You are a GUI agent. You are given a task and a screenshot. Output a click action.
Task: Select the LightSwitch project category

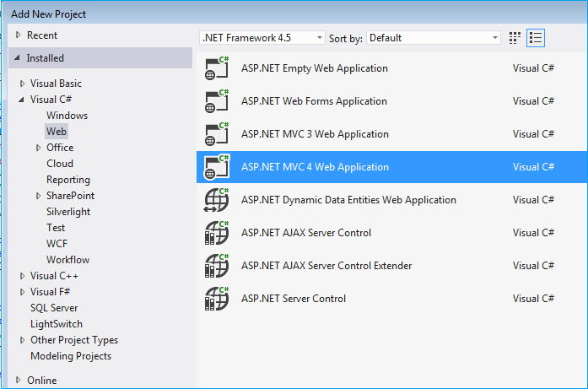pos(57,324)
